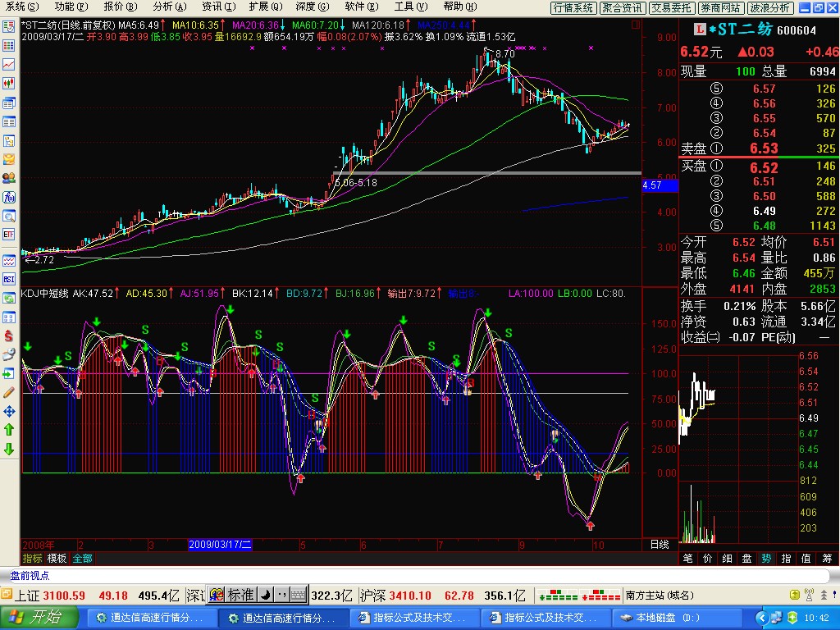The image size is (840, 630).
Task: Open the 资讯(I) menu
Action: tap(219, 7)
